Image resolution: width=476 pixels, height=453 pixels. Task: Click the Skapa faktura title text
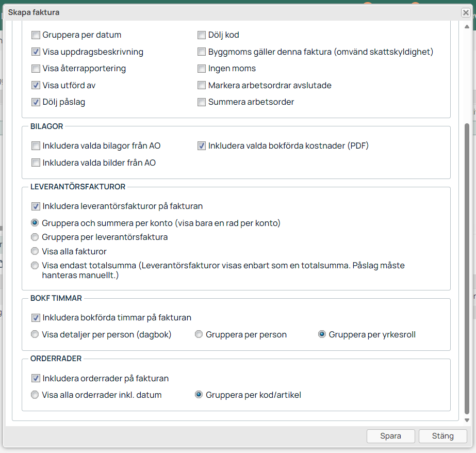pyautogui.click(x=34, y=12)
